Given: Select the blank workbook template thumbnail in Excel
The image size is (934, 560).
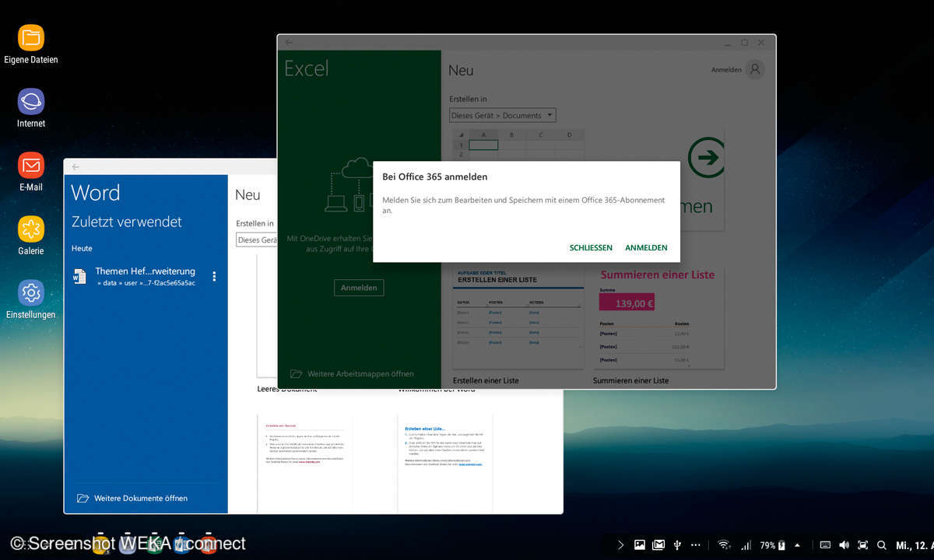Looking at the screenshot, I should [x=518, y=145].
